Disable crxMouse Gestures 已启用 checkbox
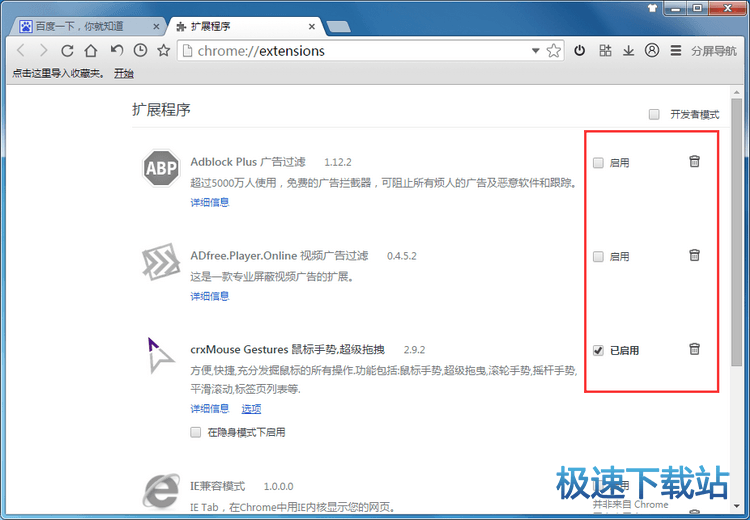 point(598,350)
